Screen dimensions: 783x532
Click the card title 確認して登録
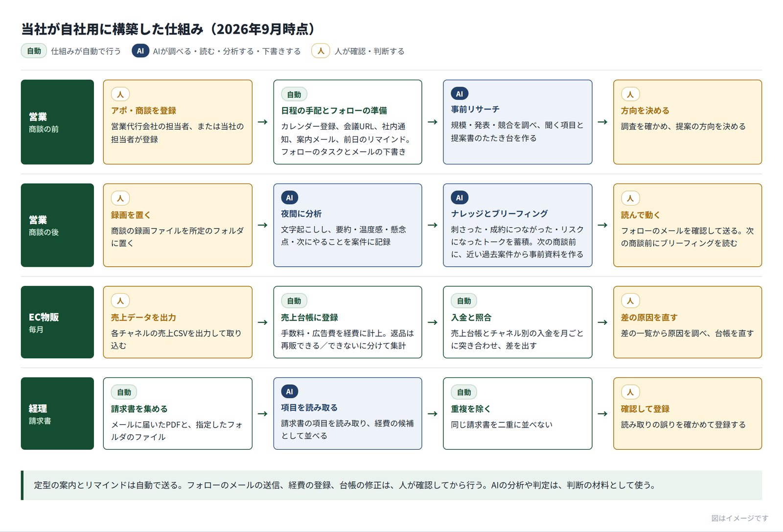[x=645, y=409]
